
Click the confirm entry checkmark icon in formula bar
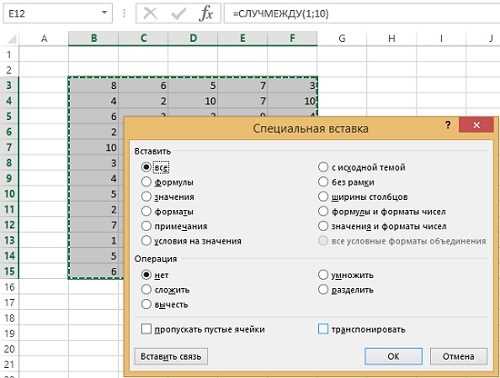[178, 14]
